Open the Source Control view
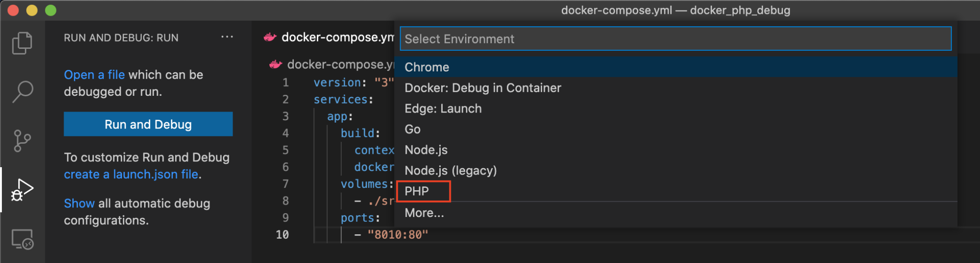 (x=22, y=141)
